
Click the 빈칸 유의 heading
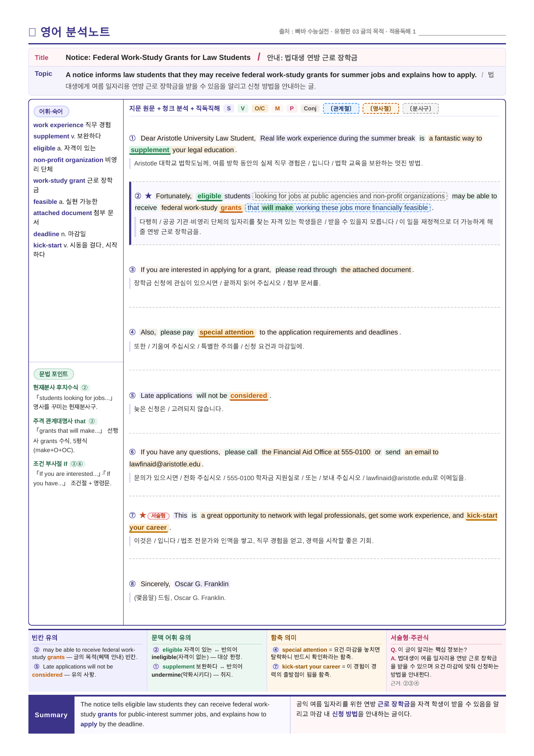45,637
